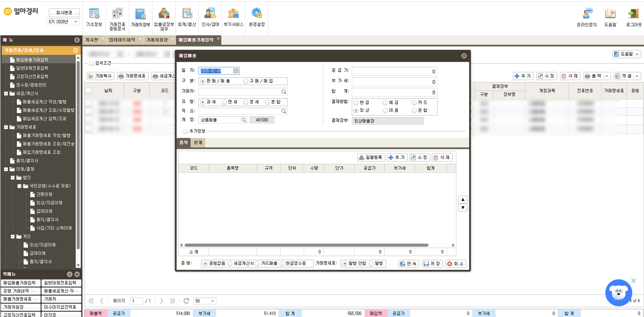This screenshot has width=644, height=317.
Task: Click the chat bot bear icon
Action: tap(618, 293)
